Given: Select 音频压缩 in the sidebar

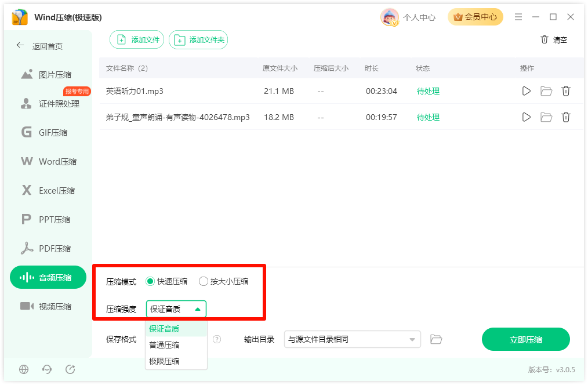Looking at the screenshot, I should click(x=48, y=277).
